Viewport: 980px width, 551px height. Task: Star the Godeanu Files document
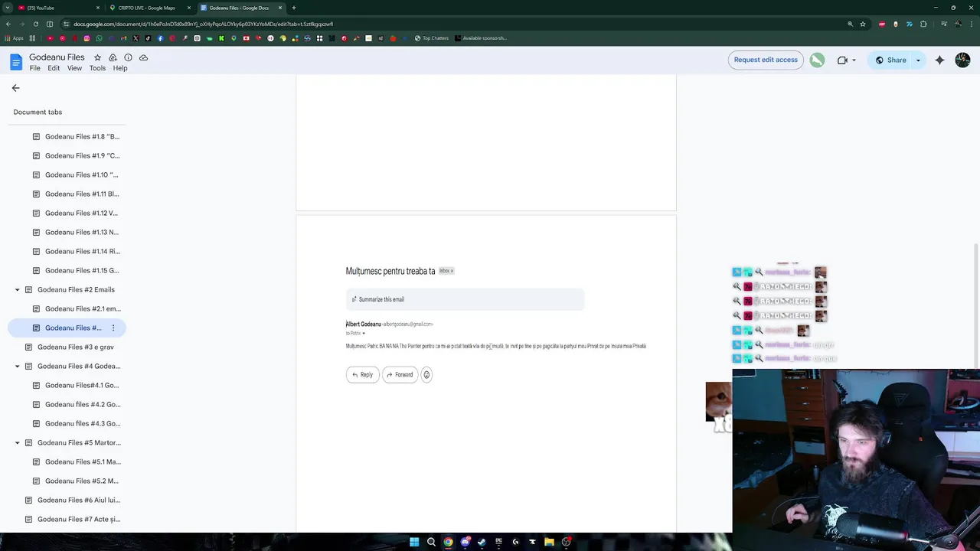(x=97, y=57)
